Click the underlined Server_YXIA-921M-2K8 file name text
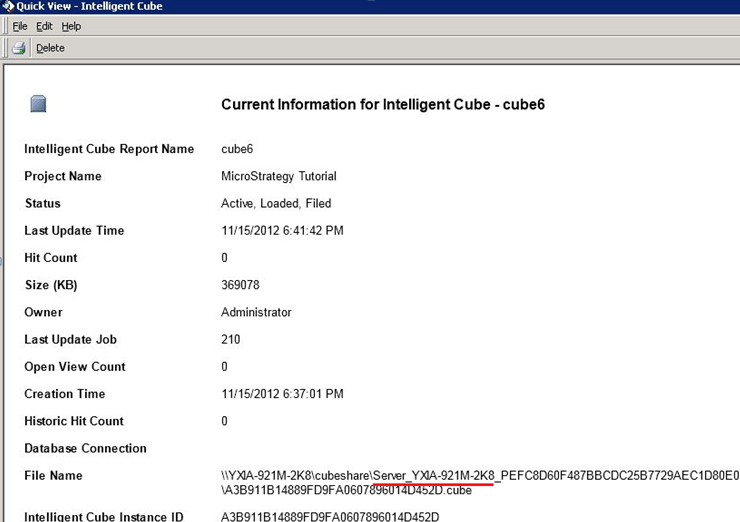Screen dimensions: 740x522 (x=433, y=475)
